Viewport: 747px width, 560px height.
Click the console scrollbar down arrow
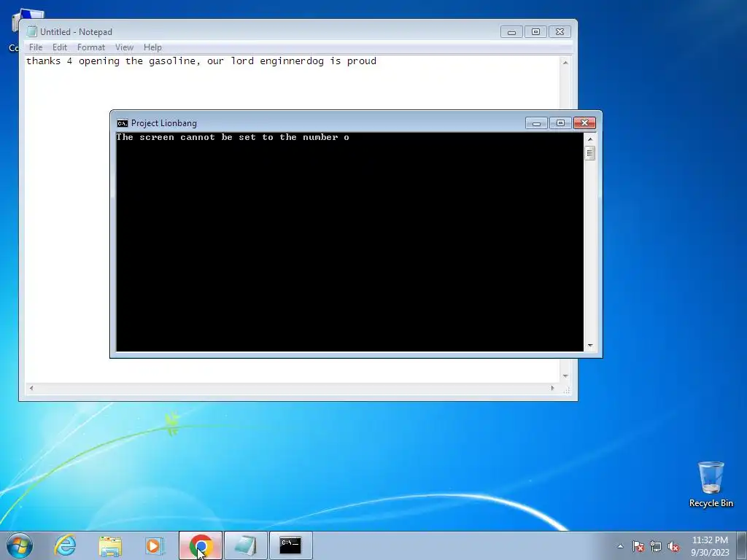click(590, 346)
